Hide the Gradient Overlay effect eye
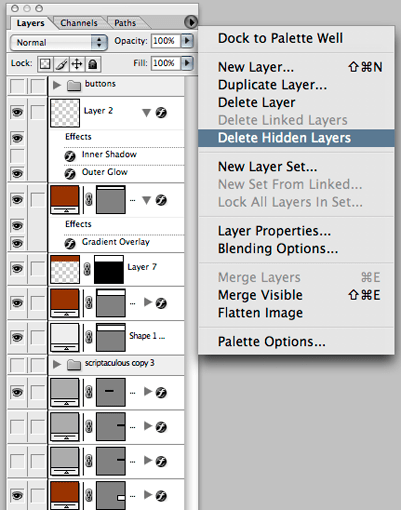The image size is (401, 510). [17, 243]
